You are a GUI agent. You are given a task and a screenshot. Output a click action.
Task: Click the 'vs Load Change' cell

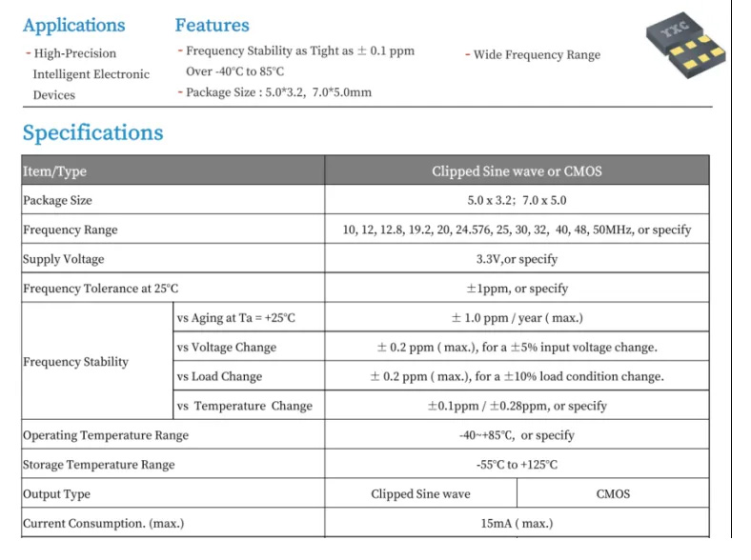coord(249,376)
